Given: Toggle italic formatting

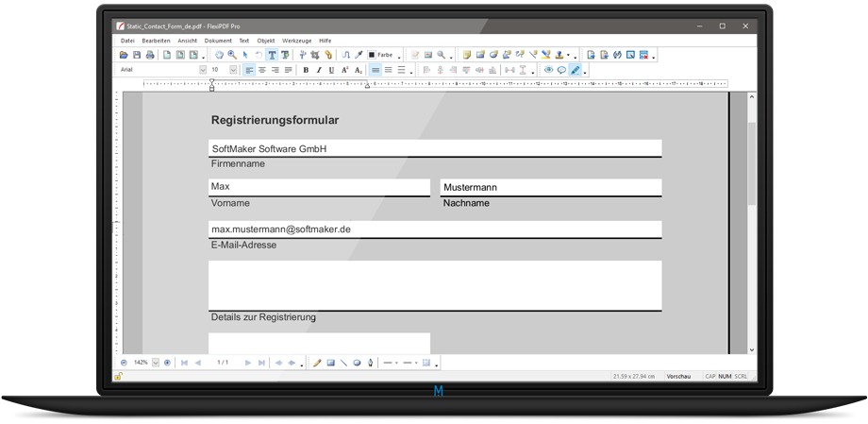Looking at the screenshot, I should (319, 70).
